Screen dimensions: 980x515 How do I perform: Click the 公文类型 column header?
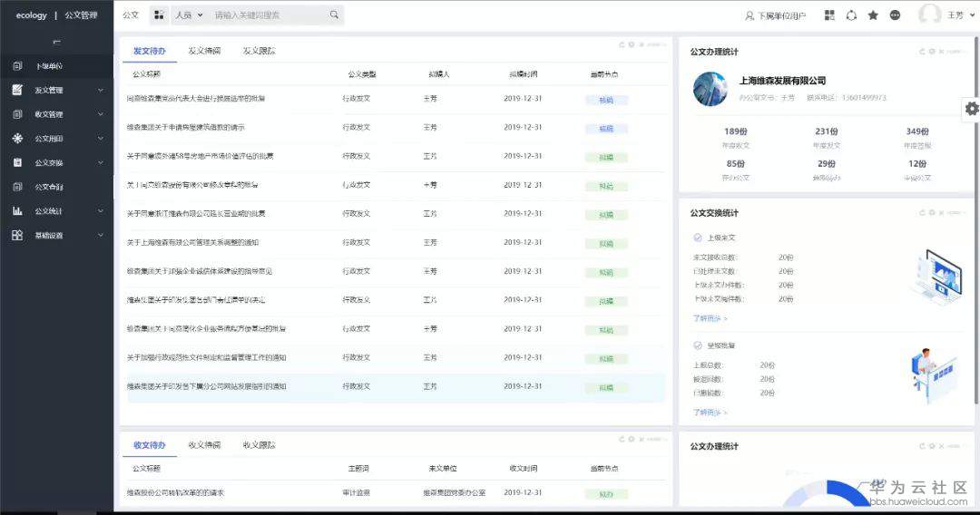tap(362, 74)
